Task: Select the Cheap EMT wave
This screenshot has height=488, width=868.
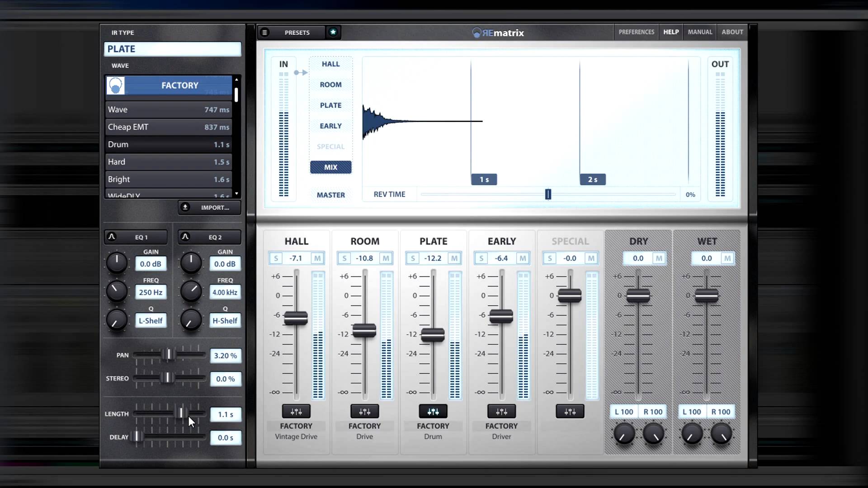Action: coord(169,127)
